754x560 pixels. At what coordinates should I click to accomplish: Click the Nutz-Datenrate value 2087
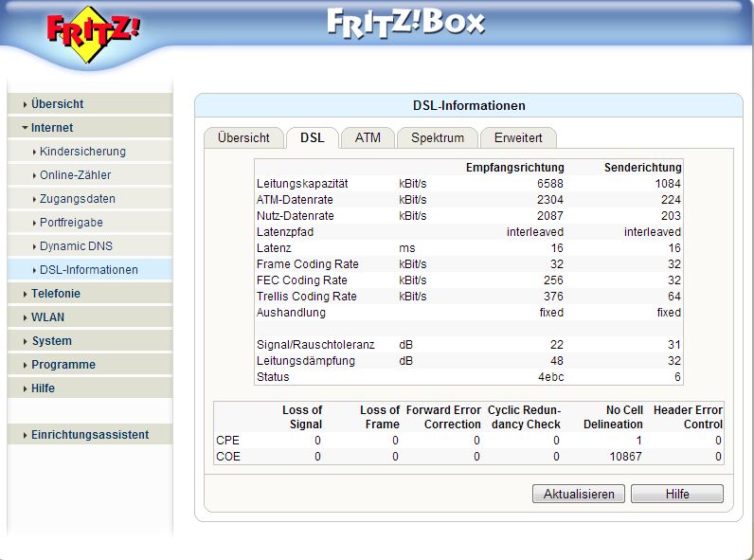pos(550,215)
